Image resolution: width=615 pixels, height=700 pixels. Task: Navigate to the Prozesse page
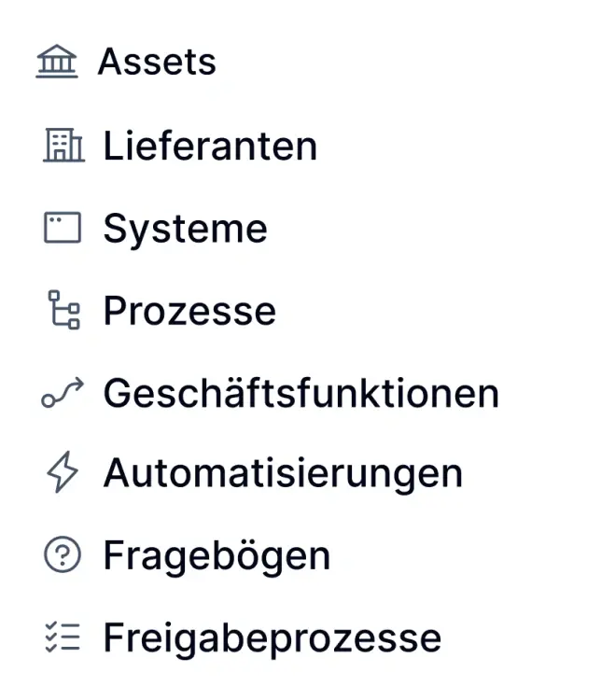189,311
